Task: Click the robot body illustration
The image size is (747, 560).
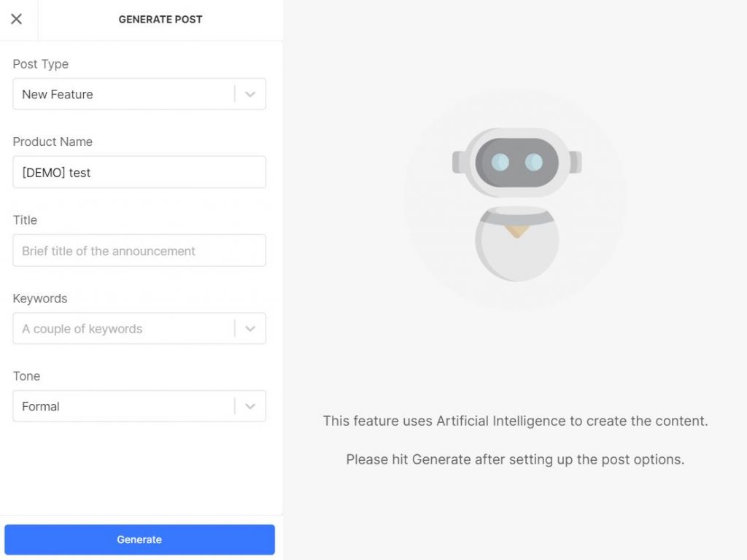Action: 517,244
